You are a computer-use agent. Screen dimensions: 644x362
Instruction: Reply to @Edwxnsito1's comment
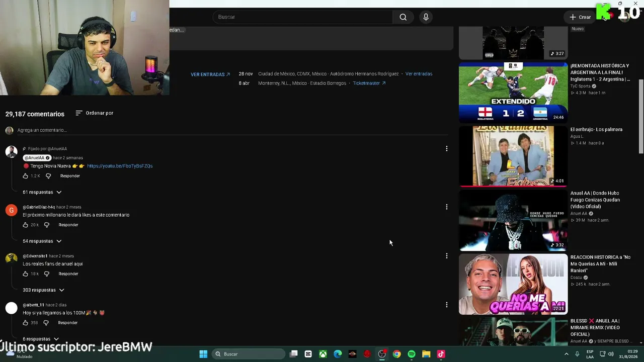(68, 274)
